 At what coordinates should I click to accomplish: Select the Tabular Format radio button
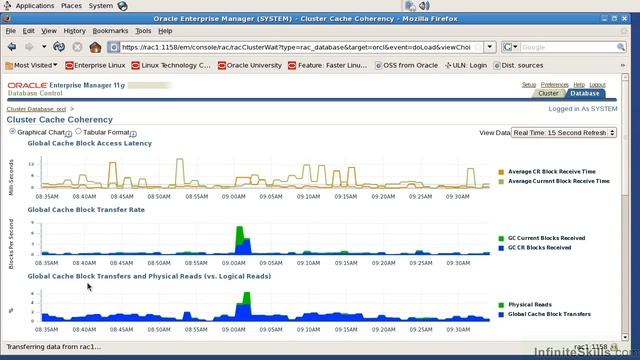pyautogui.click(x=78, y=131)
